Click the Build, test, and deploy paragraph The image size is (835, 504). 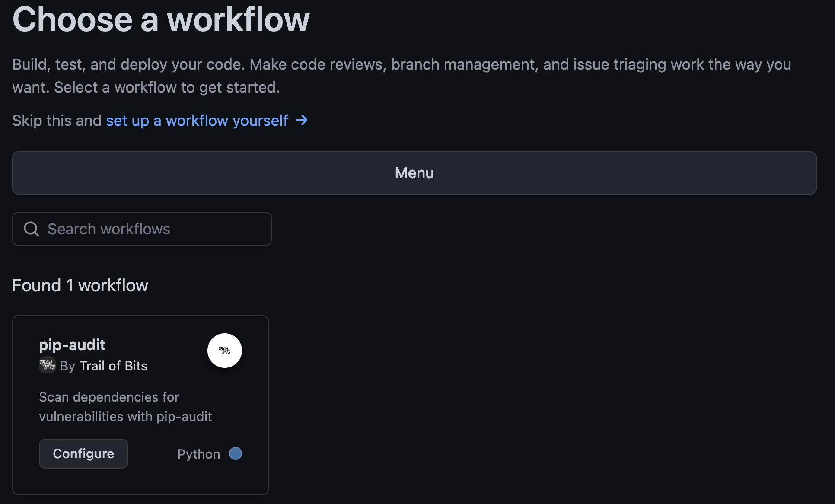402,76
